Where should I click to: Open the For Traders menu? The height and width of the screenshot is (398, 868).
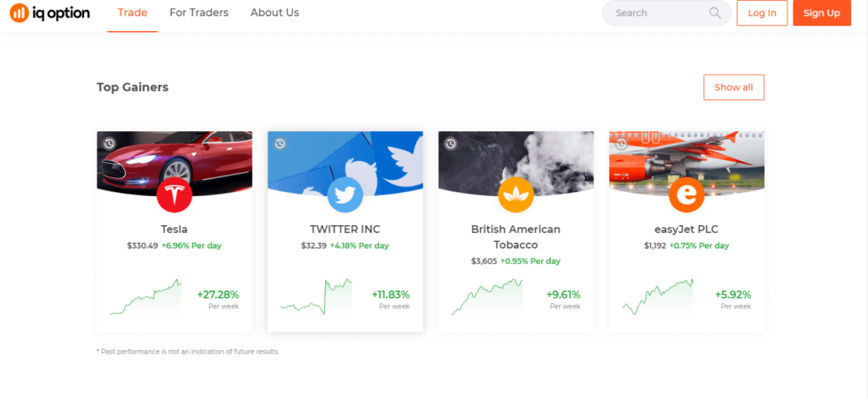[x=198, y=12]
